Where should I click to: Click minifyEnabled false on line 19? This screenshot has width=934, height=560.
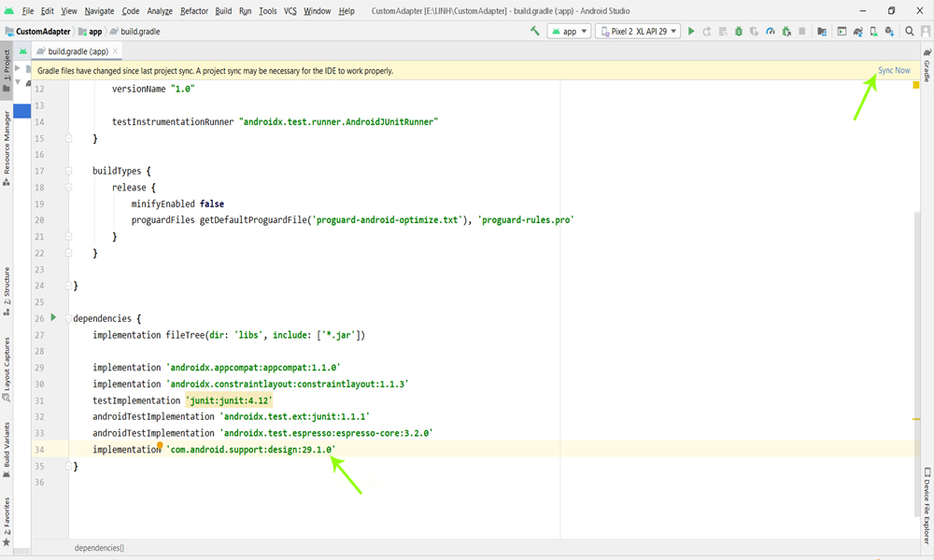pos(177,203)
